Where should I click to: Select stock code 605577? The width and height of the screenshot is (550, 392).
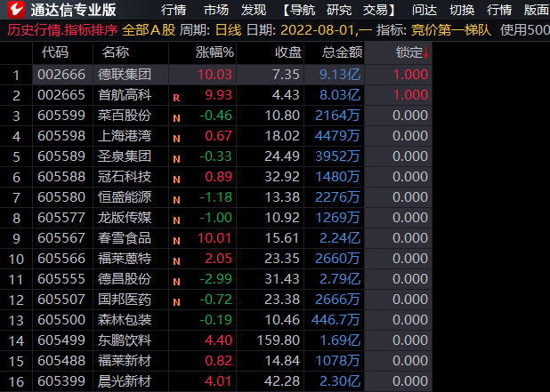[61, 218]
